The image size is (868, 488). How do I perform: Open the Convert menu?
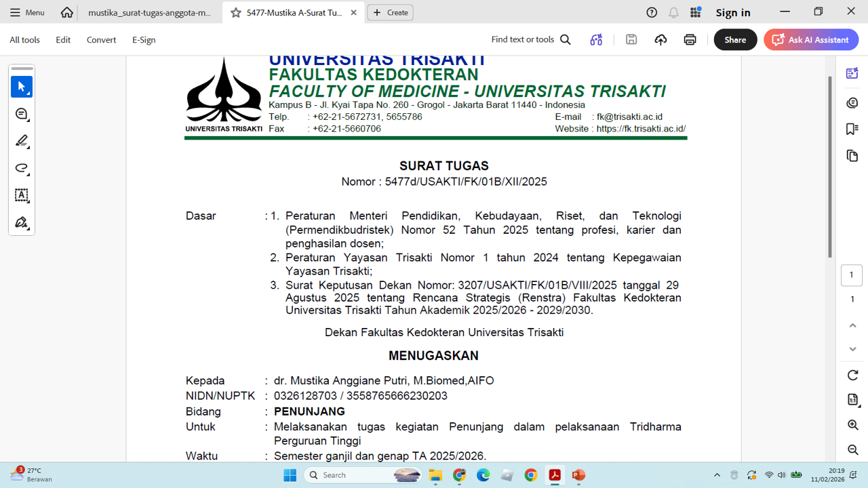point(101,40)
